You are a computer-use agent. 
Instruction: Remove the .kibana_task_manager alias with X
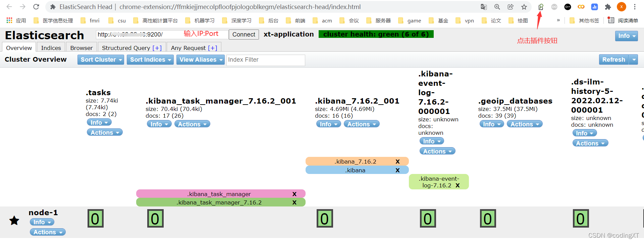coord(294,194)
